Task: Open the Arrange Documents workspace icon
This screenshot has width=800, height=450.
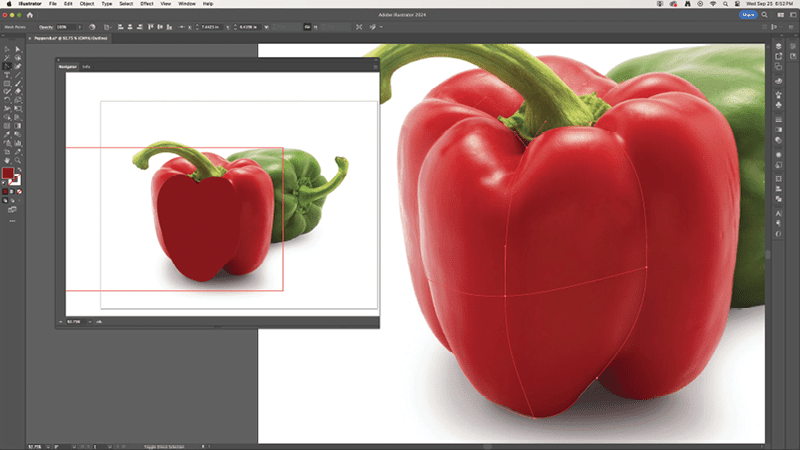Action: pos(781,15)
